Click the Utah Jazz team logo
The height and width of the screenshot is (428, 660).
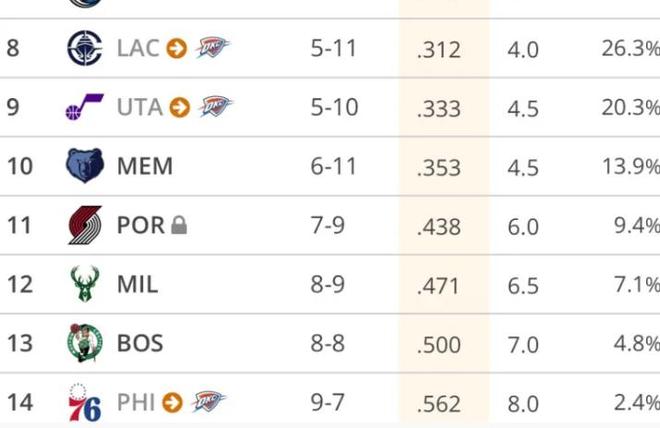tap(85, 107)
